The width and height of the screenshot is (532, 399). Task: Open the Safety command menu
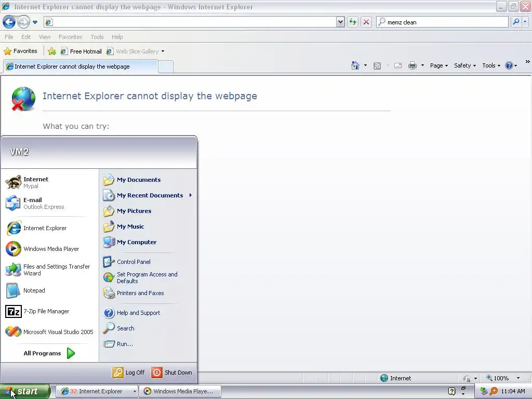pos(465,65)
